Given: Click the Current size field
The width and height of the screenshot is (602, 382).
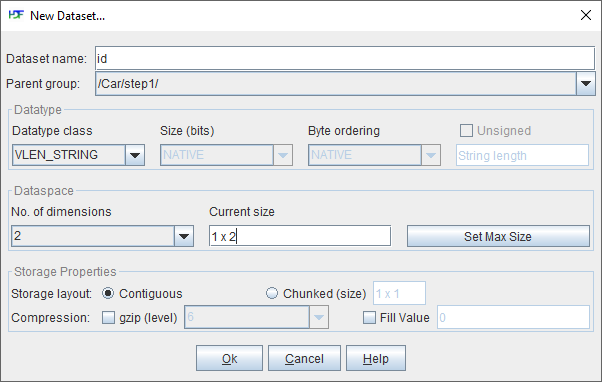Looking at the screenshot, I should pos(300,236).
